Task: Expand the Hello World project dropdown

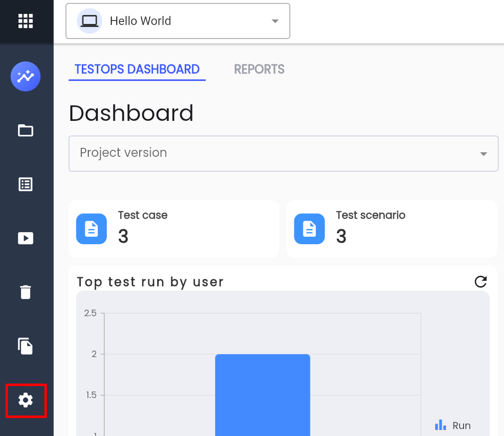Action: [x=178, y=21]
